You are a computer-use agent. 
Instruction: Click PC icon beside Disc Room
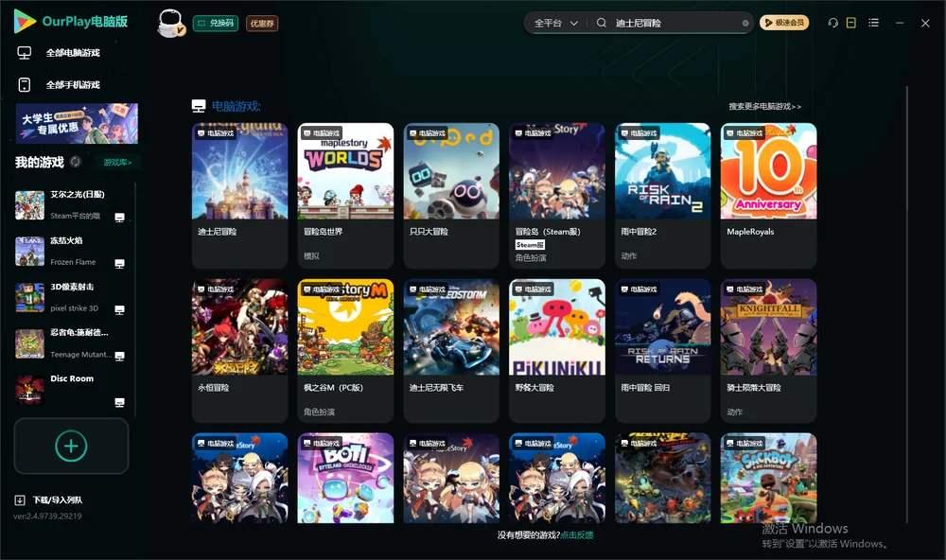pyautogui.click(x=119, y=403)
